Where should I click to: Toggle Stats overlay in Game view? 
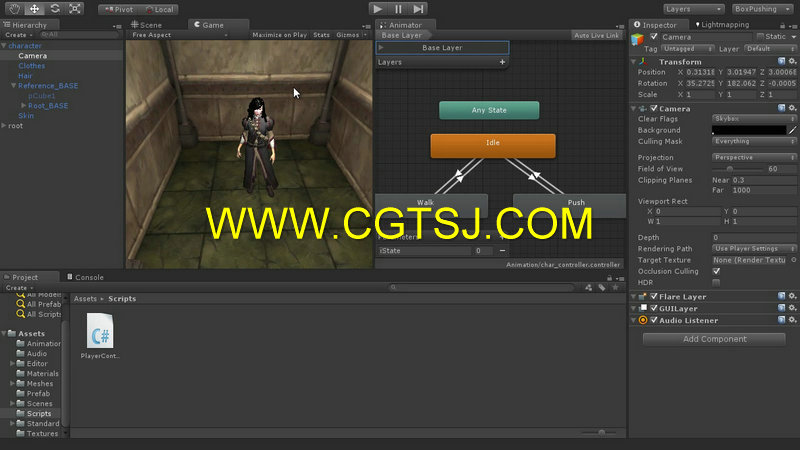point(321,35)
